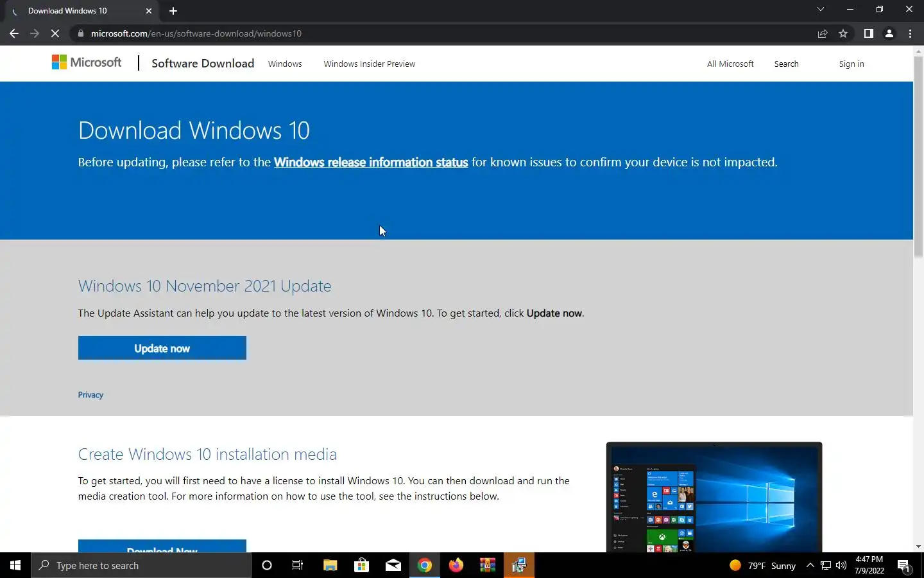Share this page via share icon

(823, 33)
